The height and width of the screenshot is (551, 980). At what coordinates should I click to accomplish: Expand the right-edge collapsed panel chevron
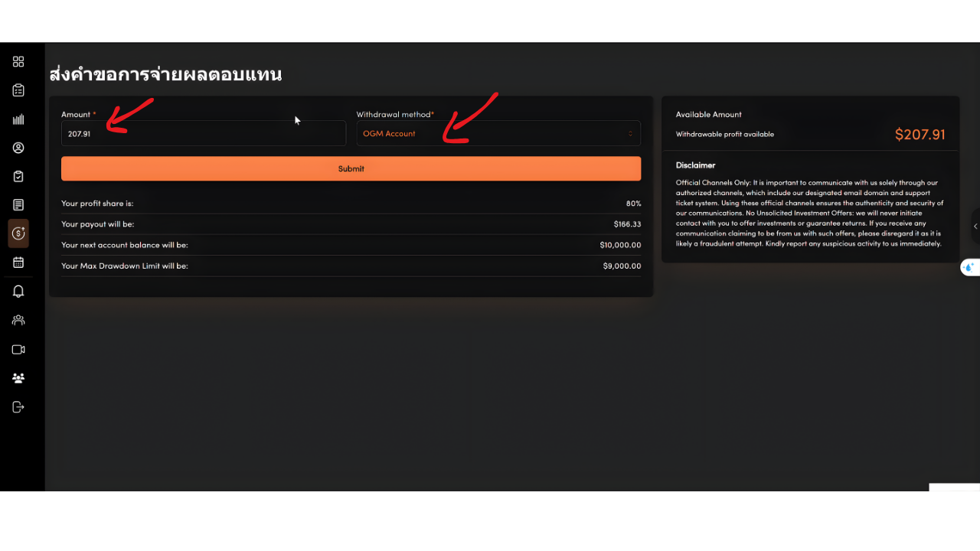pos(975,226)
